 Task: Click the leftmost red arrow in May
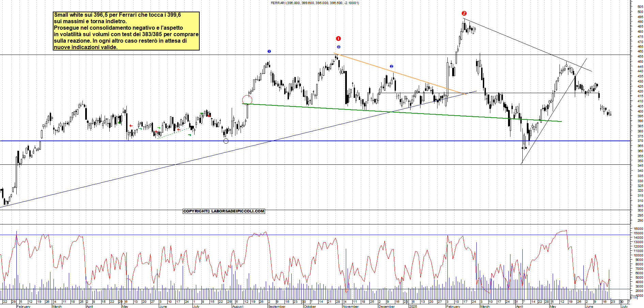(131, 126)
